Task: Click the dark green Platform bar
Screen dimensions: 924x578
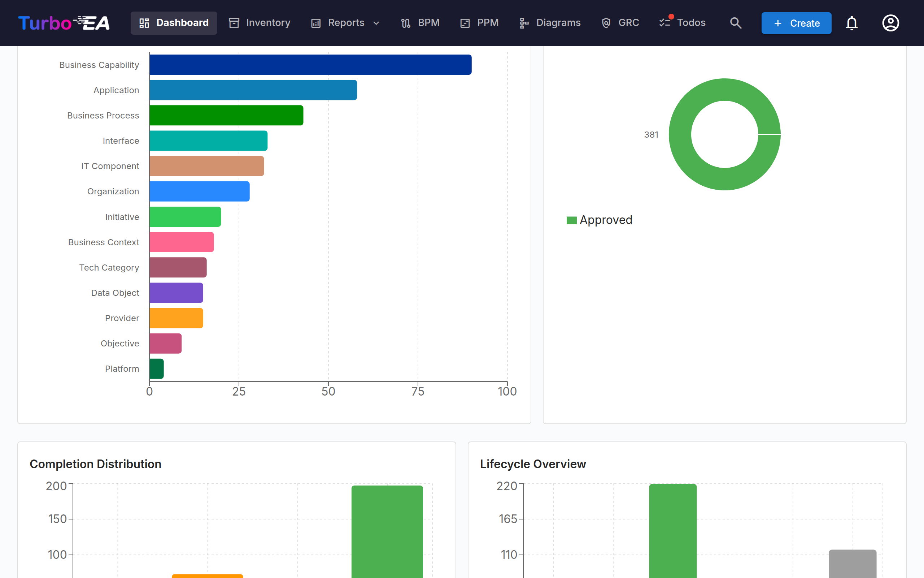Action: point(157,368)
